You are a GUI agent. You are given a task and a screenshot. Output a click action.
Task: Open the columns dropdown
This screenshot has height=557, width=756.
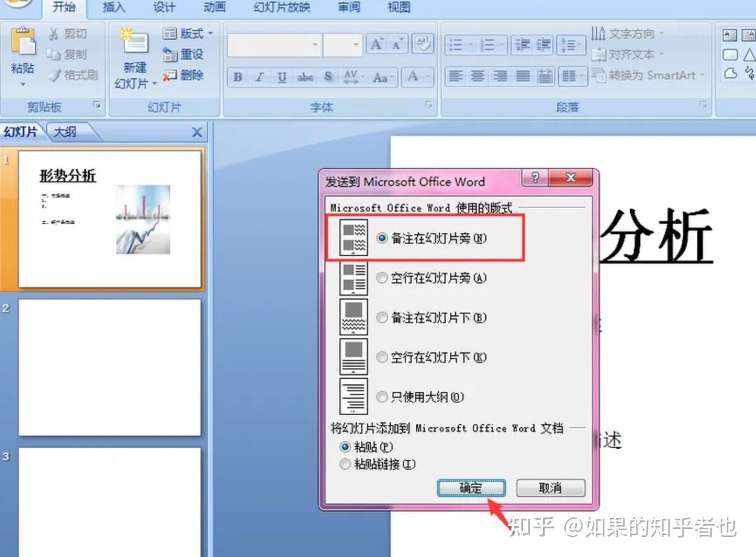click(572, 76)
